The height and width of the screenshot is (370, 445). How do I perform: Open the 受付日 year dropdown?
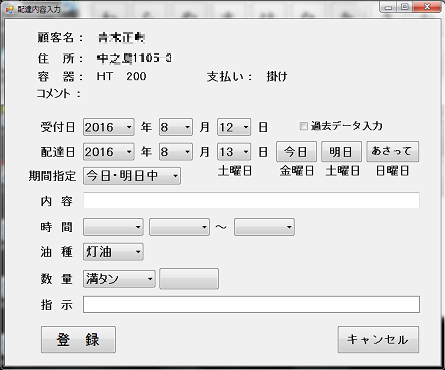109,127
